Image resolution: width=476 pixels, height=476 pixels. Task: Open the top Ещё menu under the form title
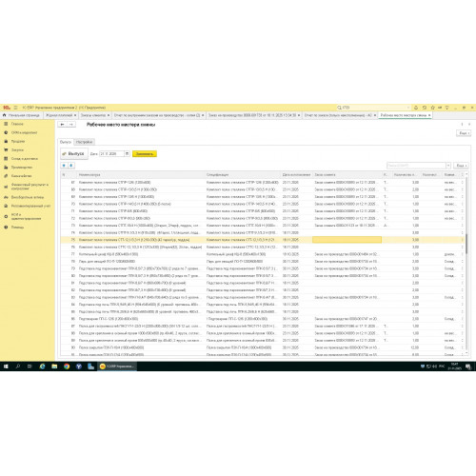tap(464, 133)
